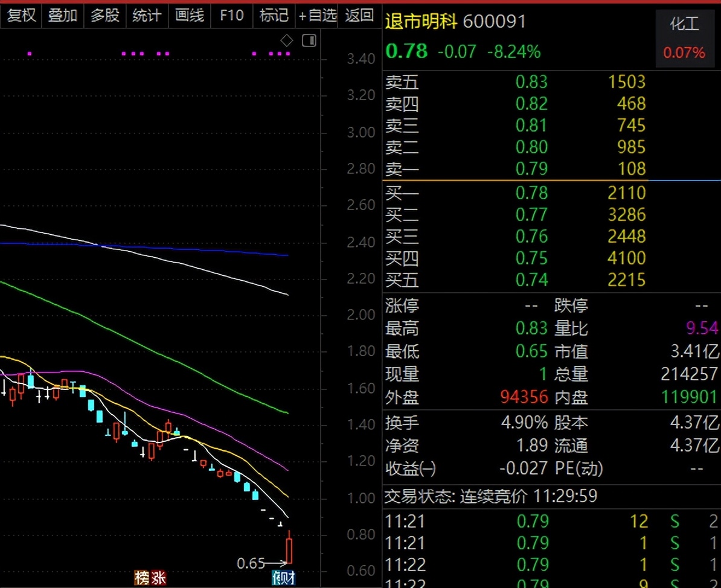Click the 标记 mark button
This screenshot has height=588, width=721.
coord(274,14)
